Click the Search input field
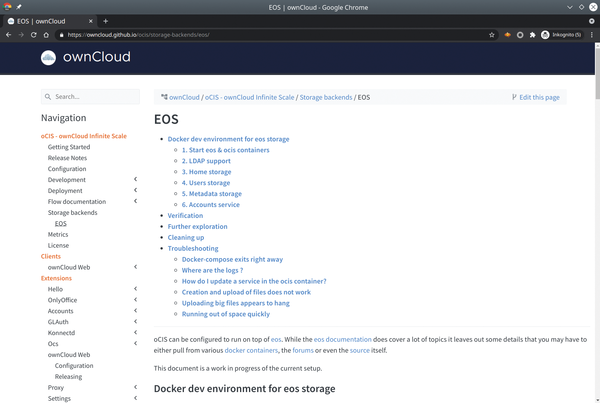Viewport: 600px width, 403px height. [x=90, y=97]
